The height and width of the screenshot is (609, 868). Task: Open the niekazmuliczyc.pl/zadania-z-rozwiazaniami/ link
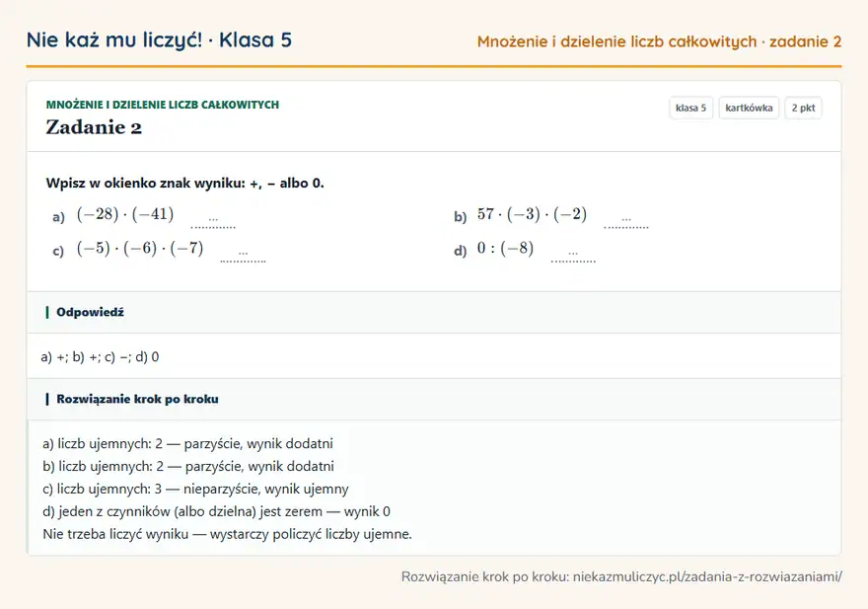point(707,576)
